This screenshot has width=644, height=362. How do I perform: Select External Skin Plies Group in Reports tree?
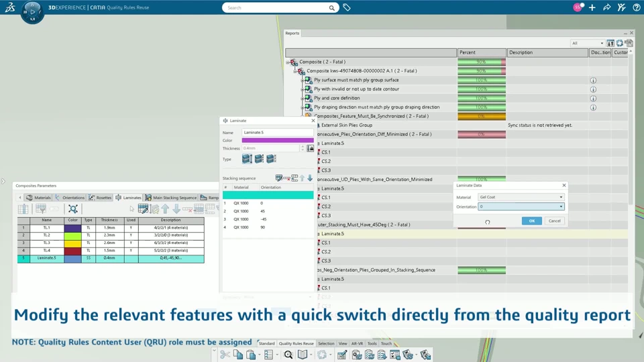coord(347,125)
